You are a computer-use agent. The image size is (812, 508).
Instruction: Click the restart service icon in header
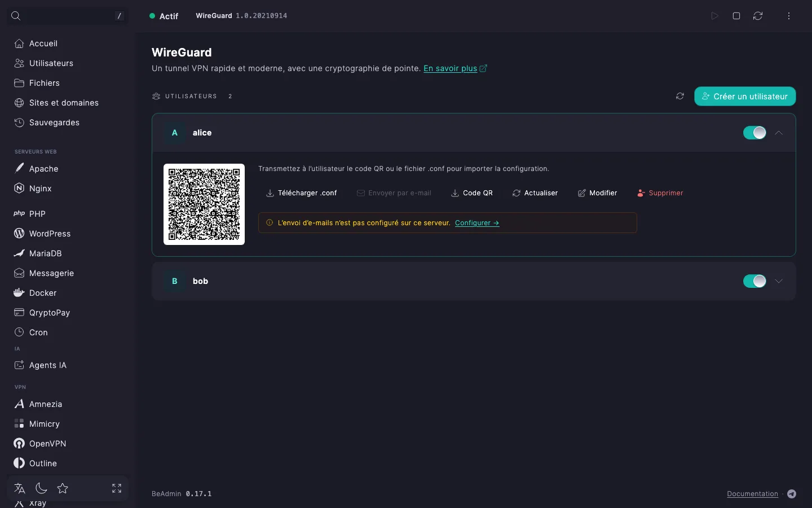pyautogui.click(x=758, y=16)
